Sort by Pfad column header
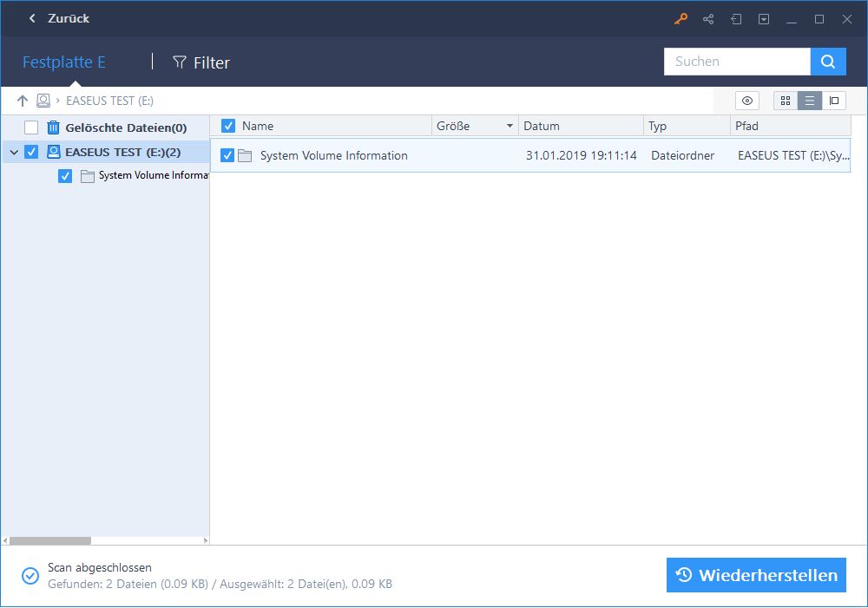This screenshot has height=608, width=868. 746,126
